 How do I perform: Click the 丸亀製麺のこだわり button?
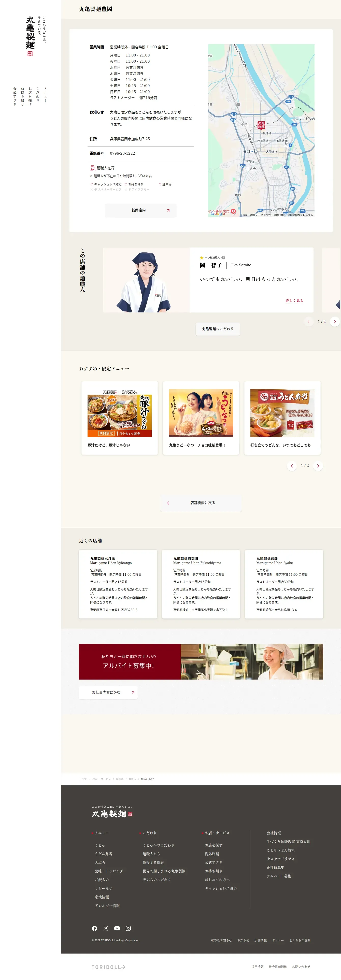[x=218, y=329]
